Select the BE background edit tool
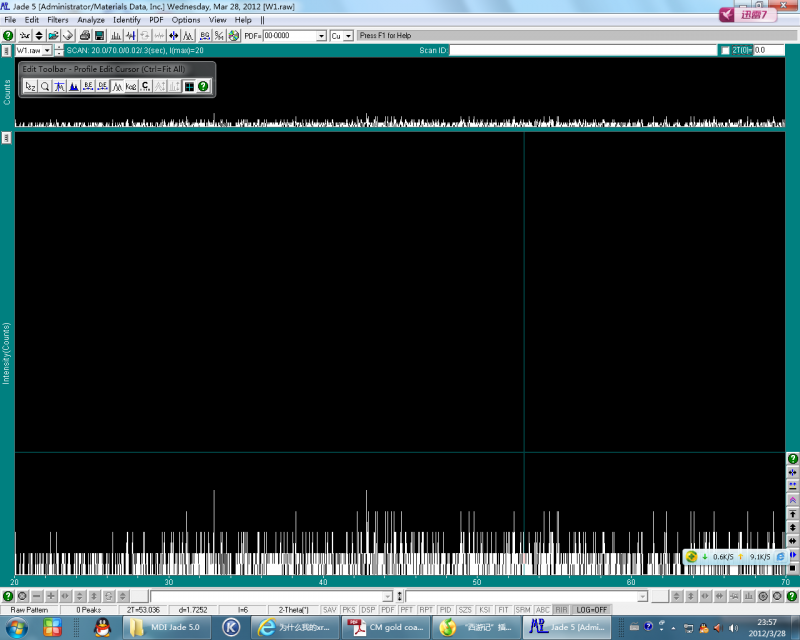This screenshot has height=640, width=800. tap(88, 86)
